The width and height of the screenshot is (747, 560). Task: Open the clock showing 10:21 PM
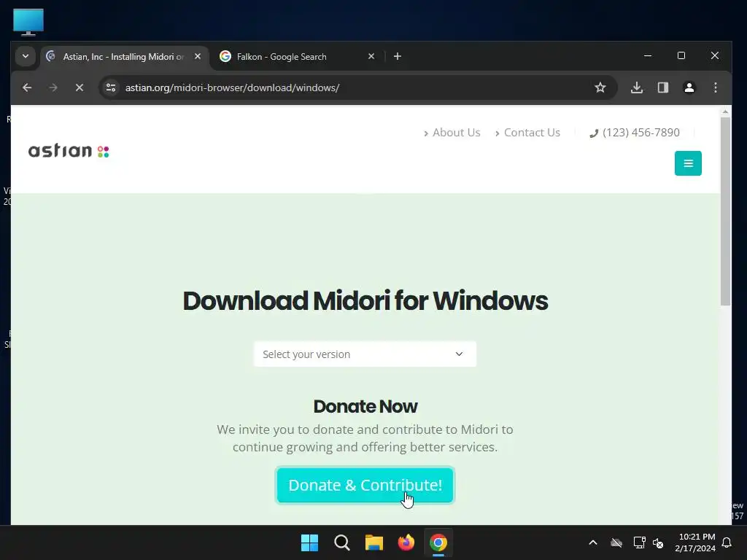pos(695,542)
